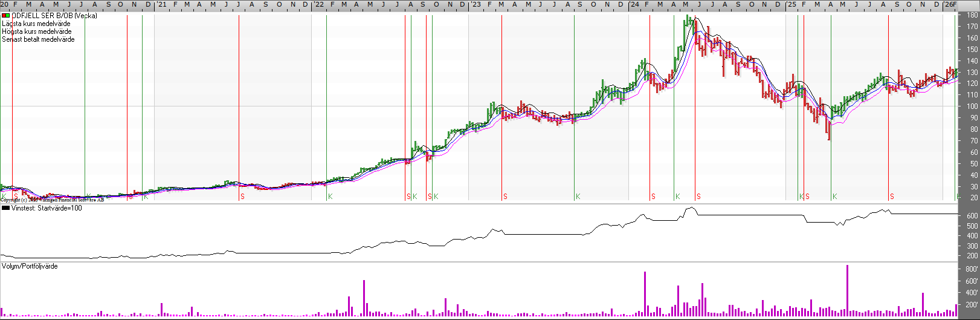This screenshot has width=980, height=320.
Task: Click the 'Volym/Portföljvärde' panel label
Action: (30, 266)
